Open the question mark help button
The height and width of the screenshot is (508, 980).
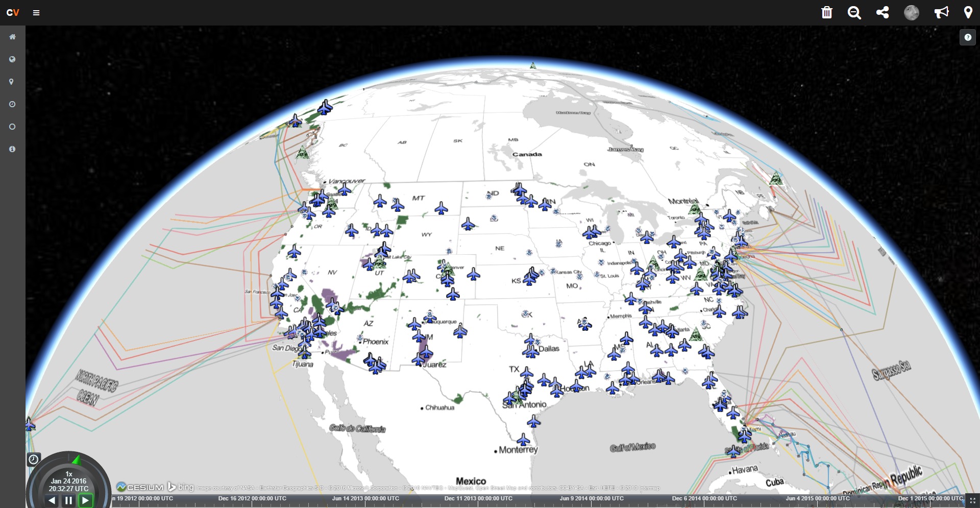tap(968, 37)
